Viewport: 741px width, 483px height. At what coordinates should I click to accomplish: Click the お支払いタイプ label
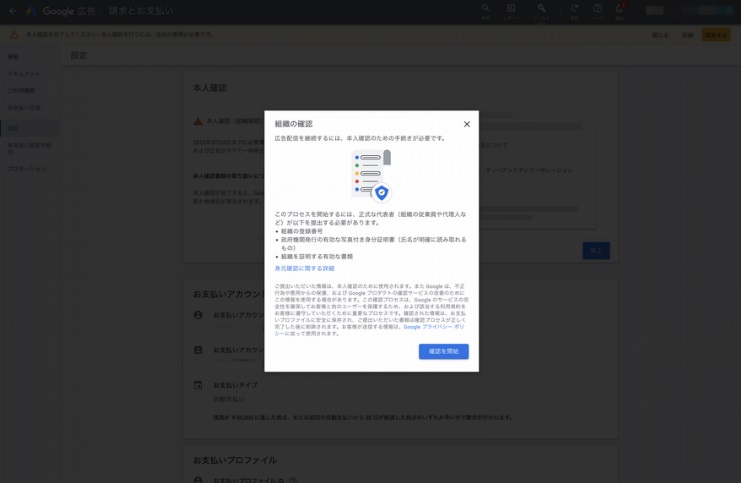click(235, 385)
